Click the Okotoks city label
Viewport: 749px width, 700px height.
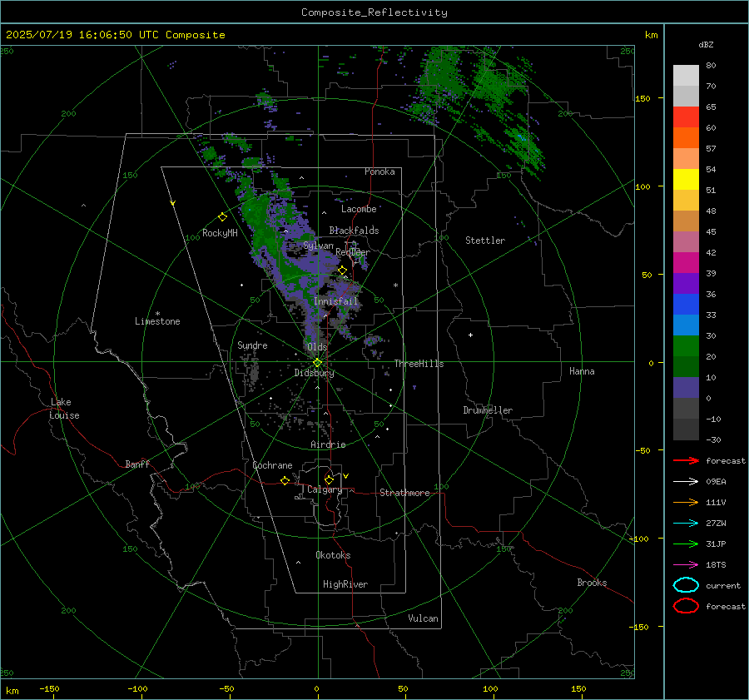[x=333, y=556]
